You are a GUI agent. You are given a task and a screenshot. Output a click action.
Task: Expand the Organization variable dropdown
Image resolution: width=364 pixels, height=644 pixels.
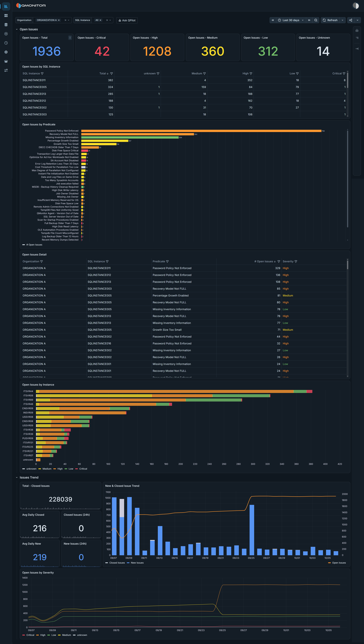69,20
